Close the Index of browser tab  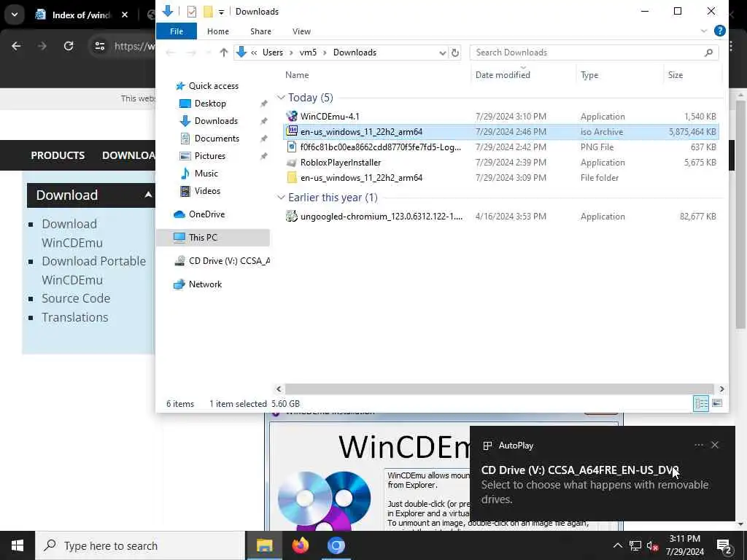coord(124,15)
